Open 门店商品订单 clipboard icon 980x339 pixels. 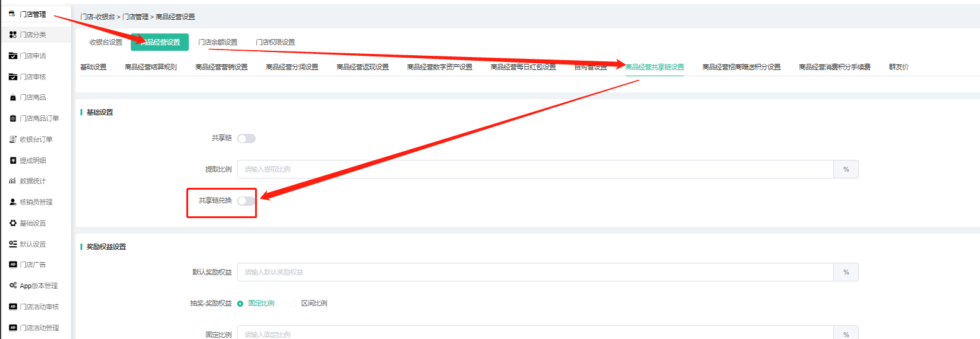tap(13, 118)
